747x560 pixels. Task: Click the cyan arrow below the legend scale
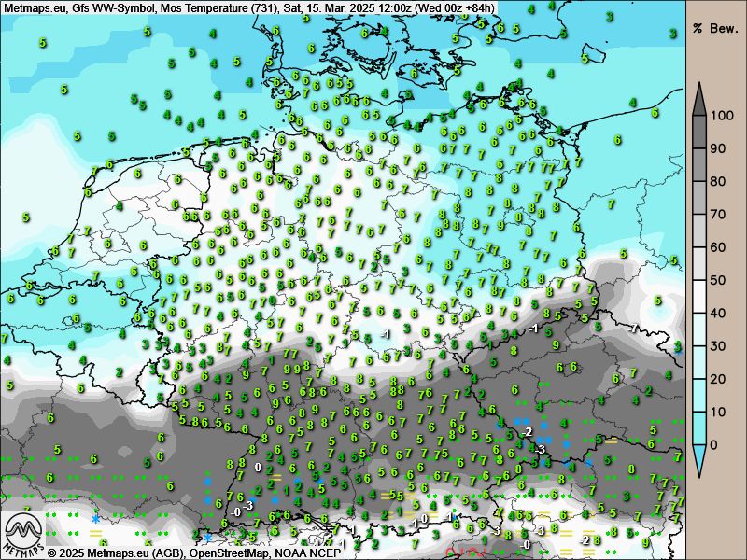click(x=699, y=458)
